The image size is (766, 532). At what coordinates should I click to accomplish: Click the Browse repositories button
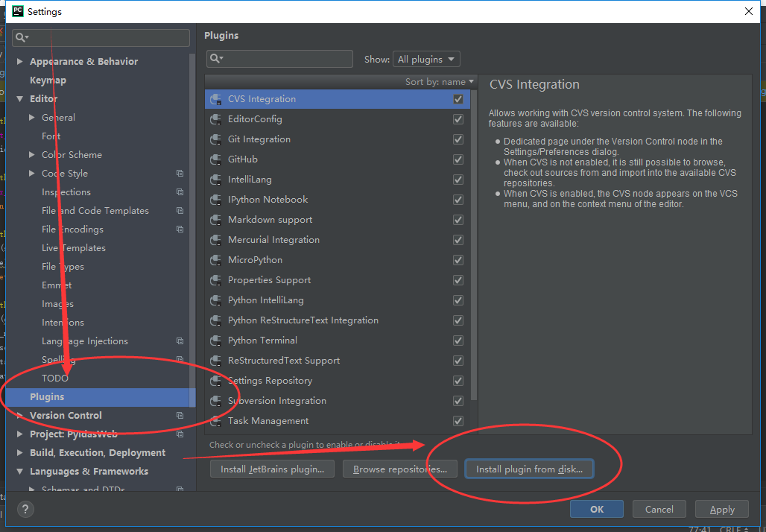coord(399,469)
